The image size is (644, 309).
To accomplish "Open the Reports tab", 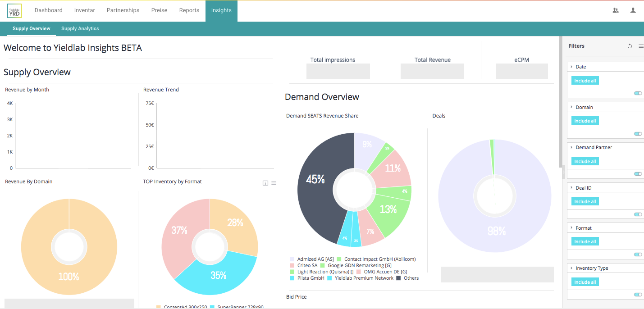I will [x=189, y=10].
